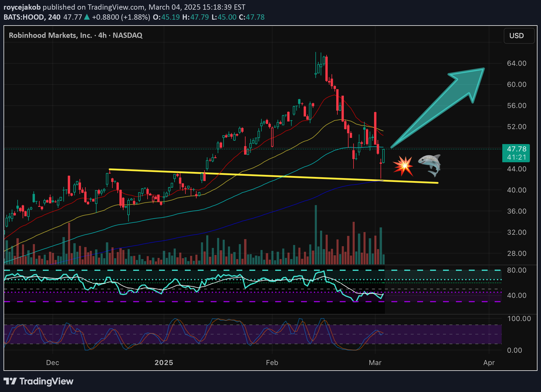Screen dimensions: 541x392
Task: Click the Apr label on the time axis
Action: click(489, 363)
